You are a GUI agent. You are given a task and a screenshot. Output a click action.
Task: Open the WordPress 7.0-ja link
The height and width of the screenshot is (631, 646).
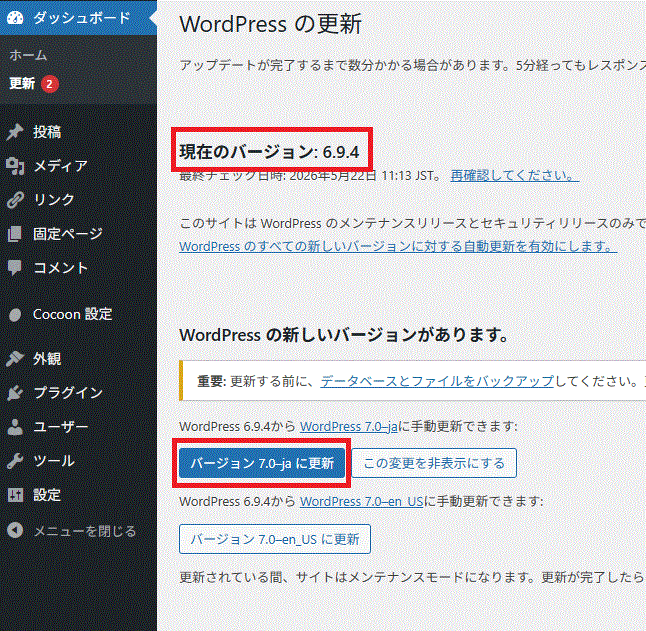[349, 426]
